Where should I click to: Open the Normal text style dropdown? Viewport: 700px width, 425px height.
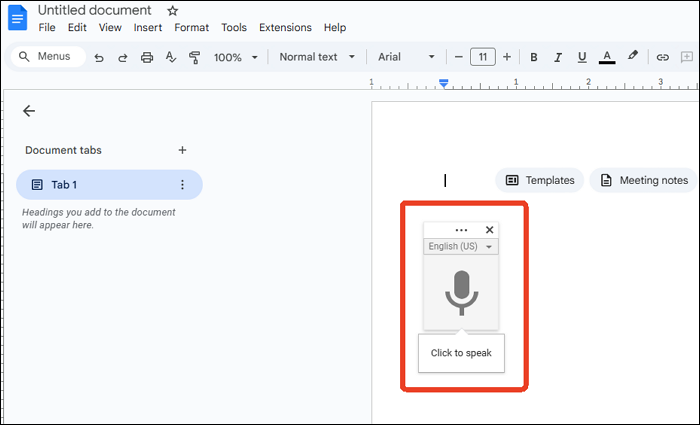[x=317, y=57]
